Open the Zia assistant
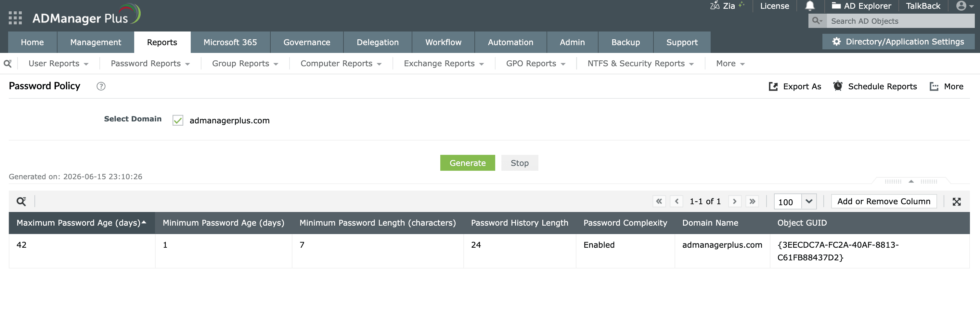The image size is (980, 311). coord(727,6)
